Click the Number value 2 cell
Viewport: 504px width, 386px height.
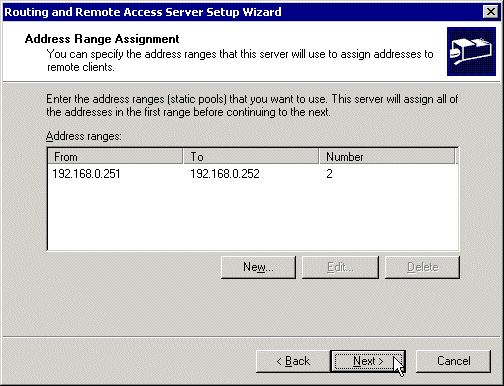[329, 174]
